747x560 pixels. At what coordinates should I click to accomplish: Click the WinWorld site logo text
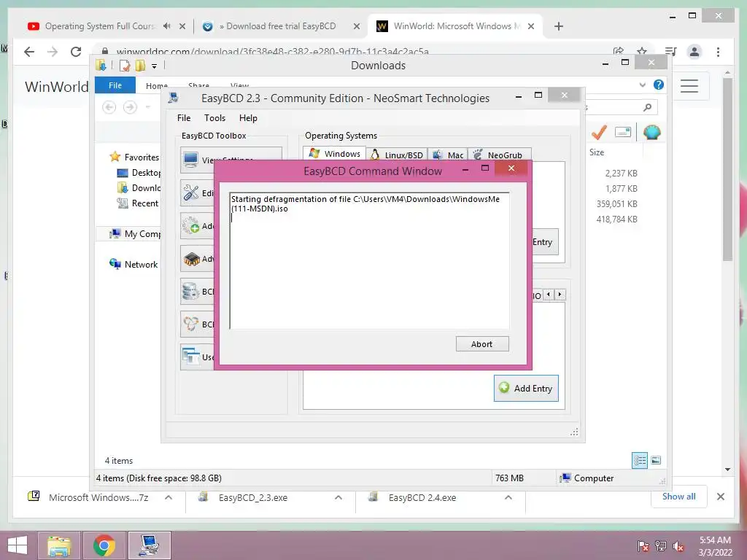pyautogui.click(x=57, y=87)
